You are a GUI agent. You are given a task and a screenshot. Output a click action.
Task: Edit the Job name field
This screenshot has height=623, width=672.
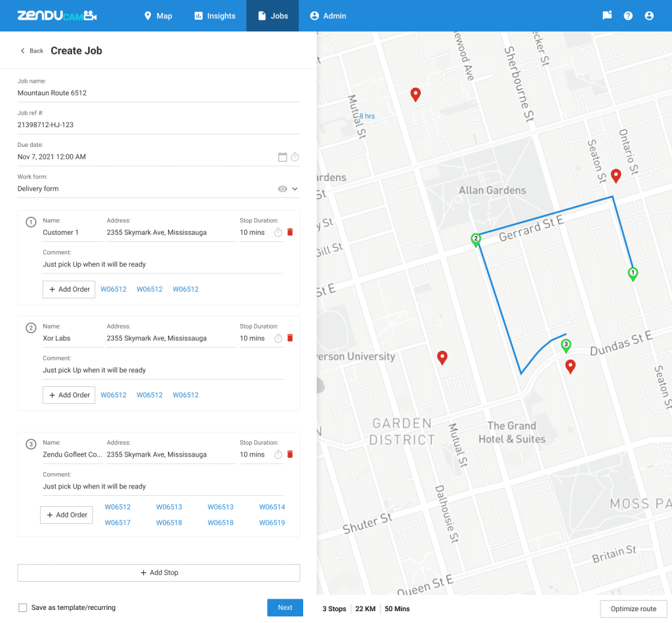click(159, 93)
